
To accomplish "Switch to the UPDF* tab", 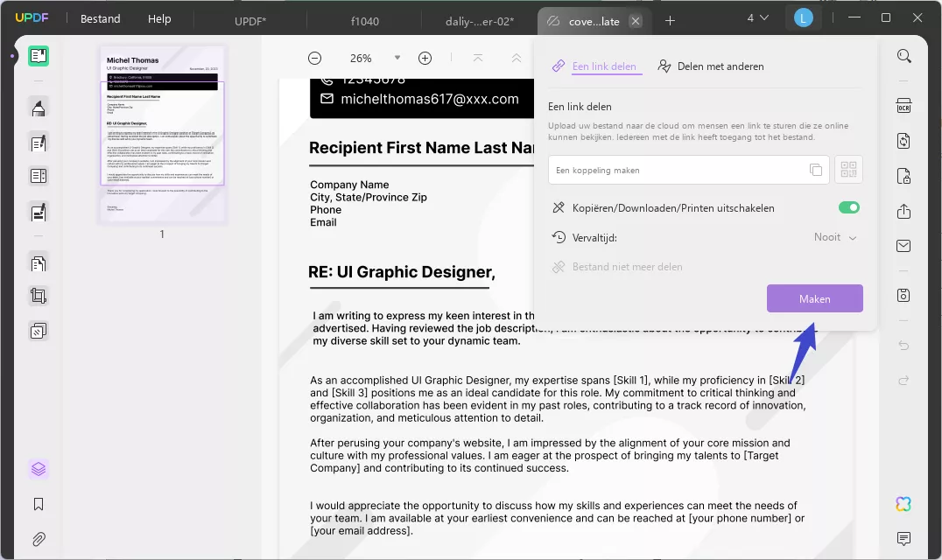I will (x=250, y=21).
